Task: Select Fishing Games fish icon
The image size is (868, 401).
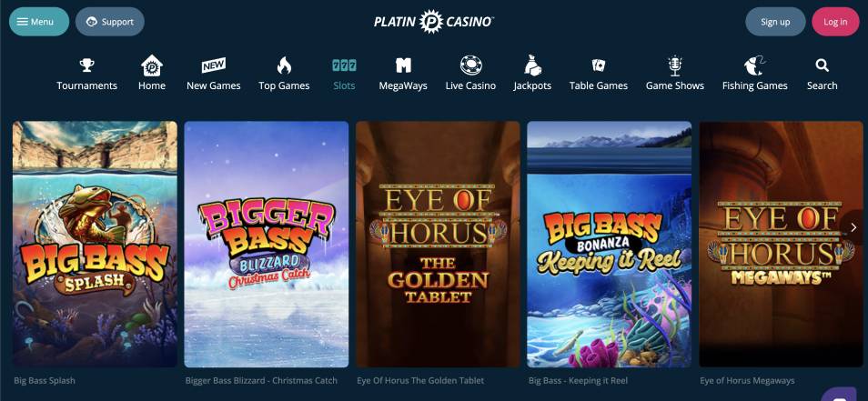Action: tap(754, 65)
